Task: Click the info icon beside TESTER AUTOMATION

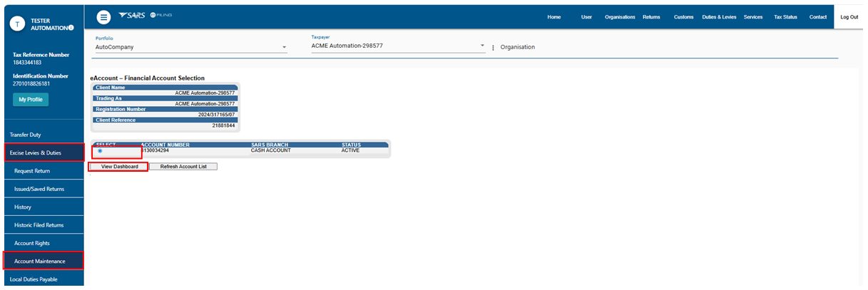Action: [x=71, y=28]
